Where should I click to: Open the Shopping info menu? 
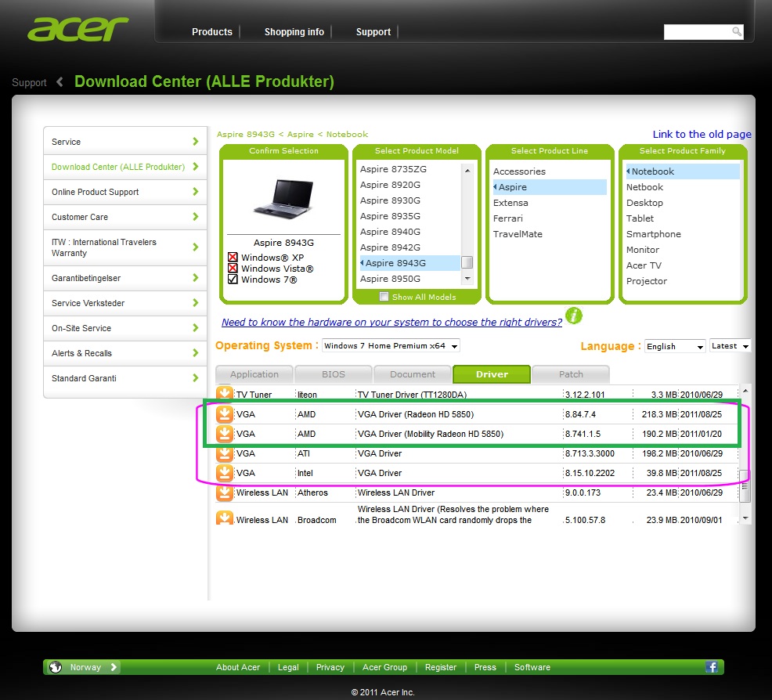click(x=294, y=32)
